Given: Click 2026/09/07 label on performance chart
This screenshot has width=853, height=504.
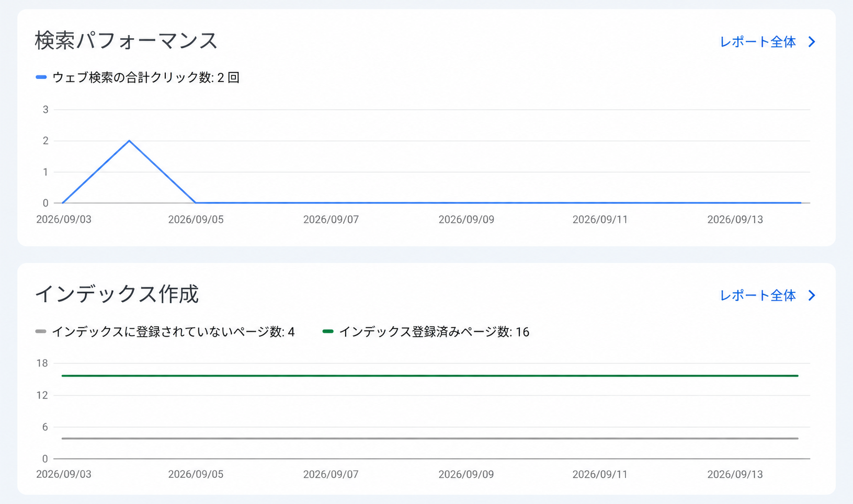Looking at the screenshot, I should click(331, 220).
